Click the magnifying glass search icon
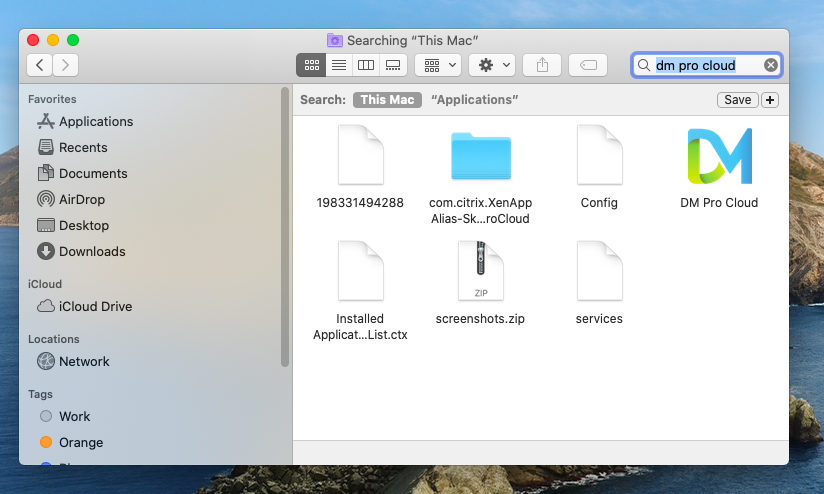The image size is (824, 494). click(x=643, y=65)
